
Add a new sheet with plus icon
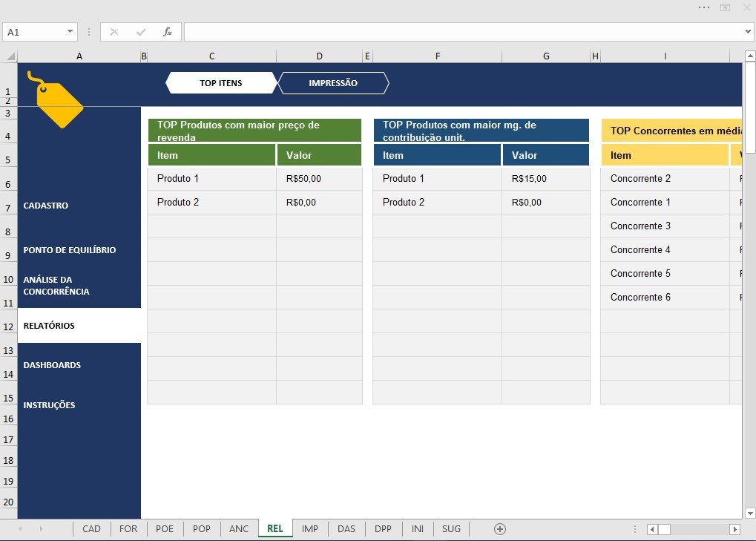click(500, 529)
